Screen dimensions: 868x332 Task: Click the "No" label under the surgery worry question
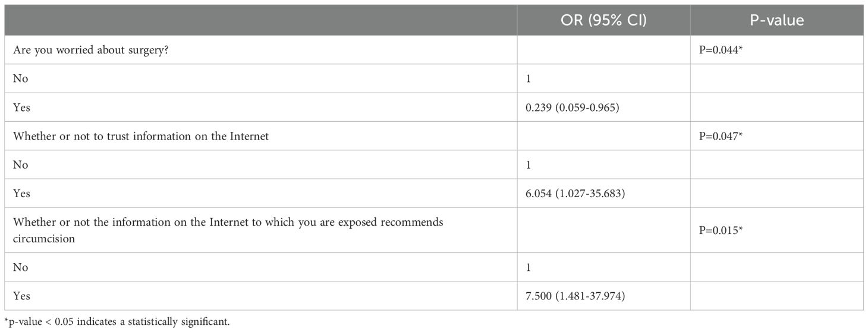(20, 78)
